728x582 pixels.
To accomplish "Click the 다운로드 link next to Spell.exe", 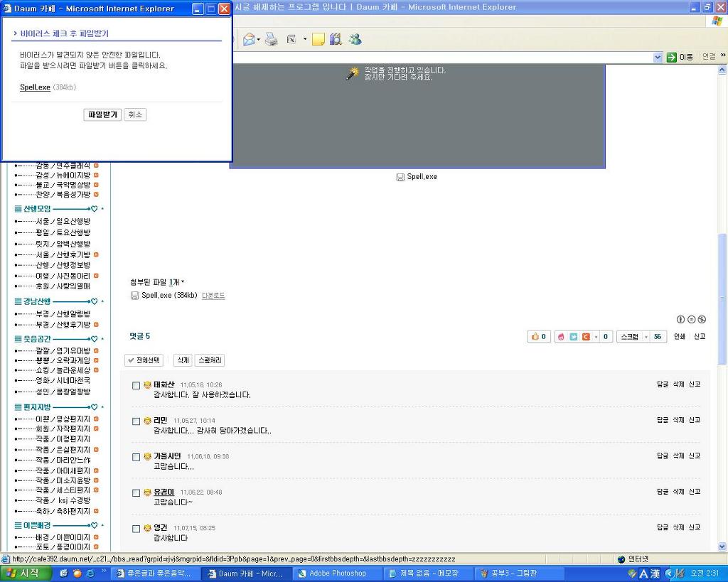I will tap(213, 296).
